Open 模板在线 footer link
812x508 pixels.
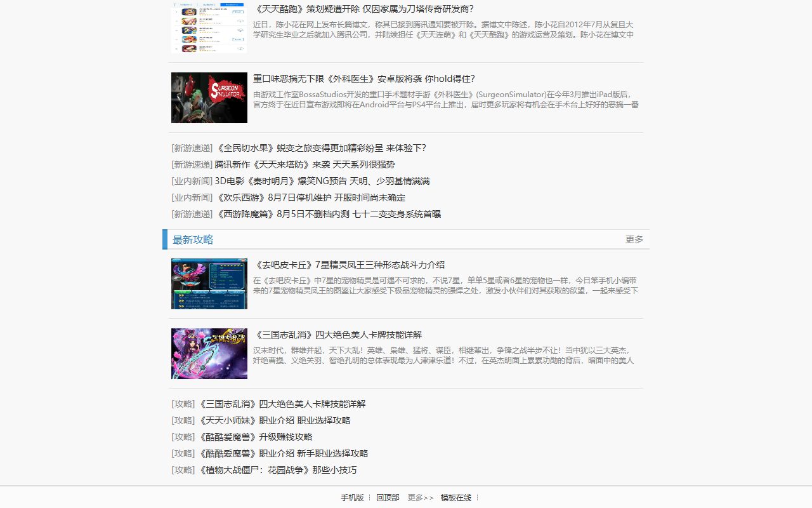coord(456,498)
